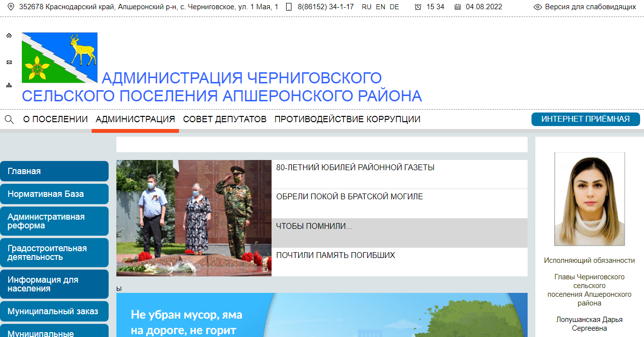This screenshot has height=337, width=644.
Task: Switch language to DE
Action: point(394,7)
